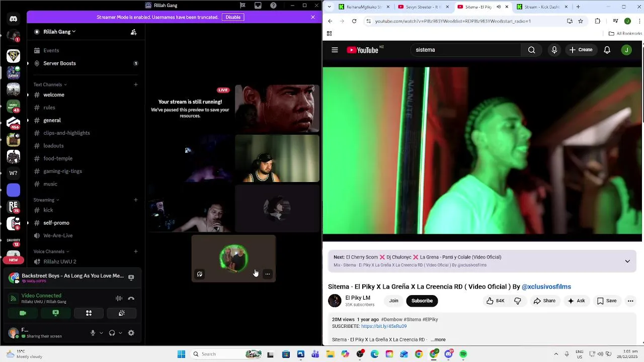Viewport: 644px width, 362px height.
Task: Select video tile of man in cap
Action: coord(277,158)
